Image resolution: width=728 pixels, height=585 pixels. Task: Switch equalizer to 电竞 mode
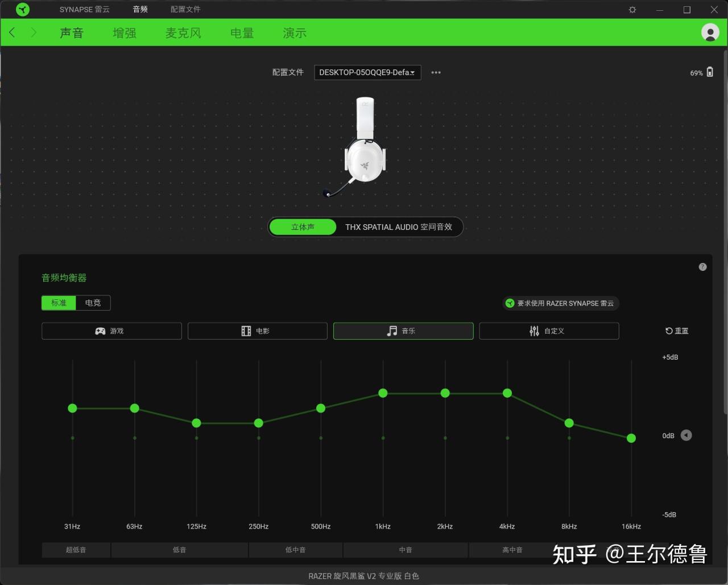(x=93, y=303)
